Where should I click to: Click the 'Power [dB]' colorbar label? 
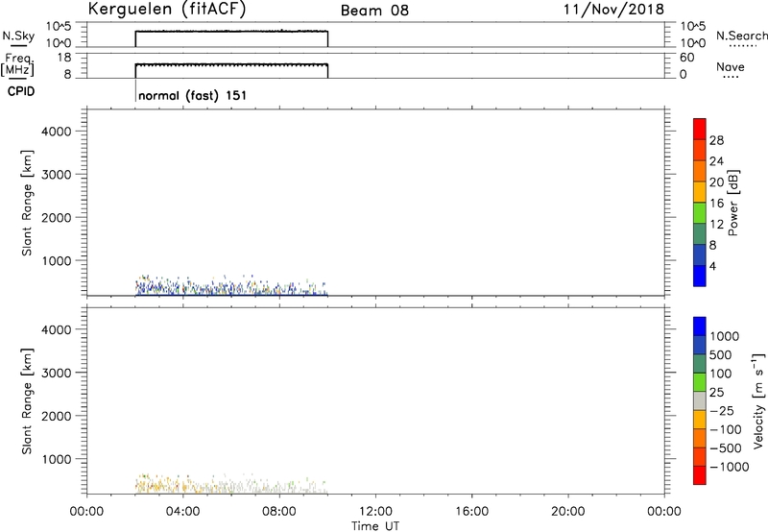click(732, 203)
